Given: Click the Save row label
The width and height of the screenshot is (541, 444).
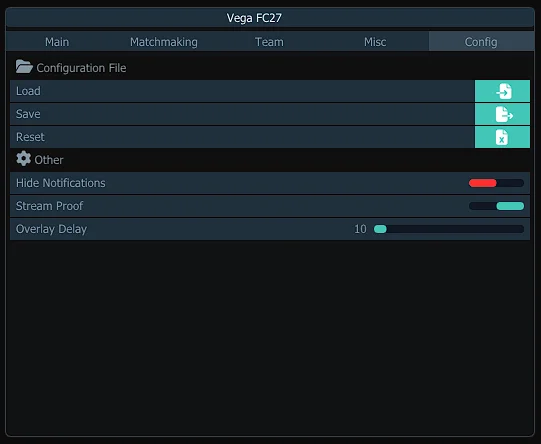Looking at the screenshot, I should (28, 114).
